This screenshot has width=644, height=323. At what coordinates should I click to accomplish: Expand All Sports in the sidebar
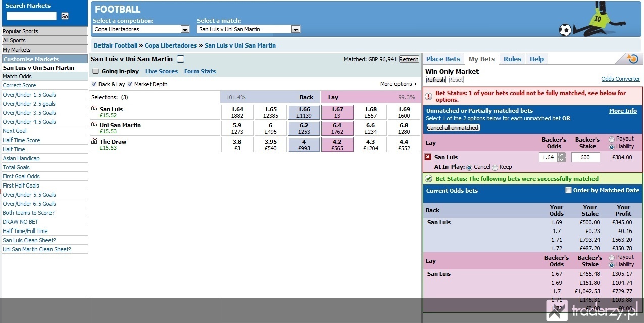pos(44,40)
